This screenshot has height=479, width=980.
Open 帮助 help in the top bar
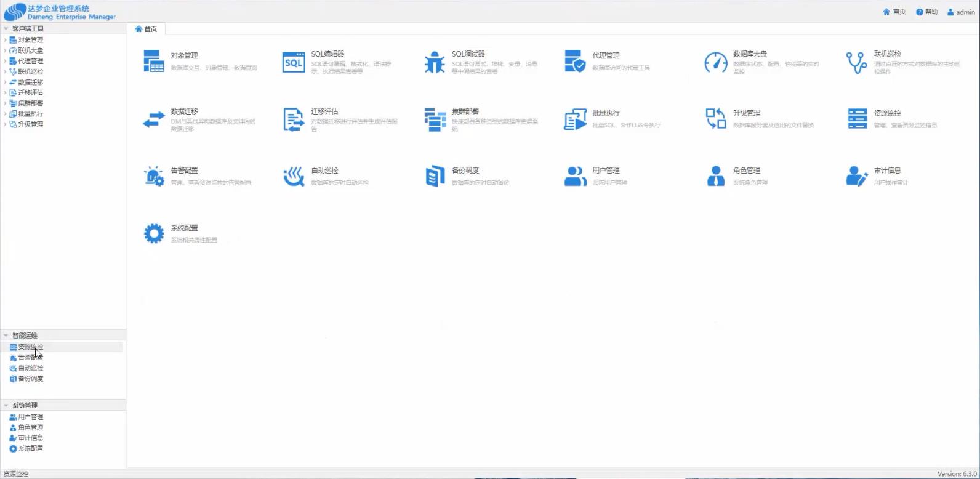pyautogui.click(x=926, y=12)
